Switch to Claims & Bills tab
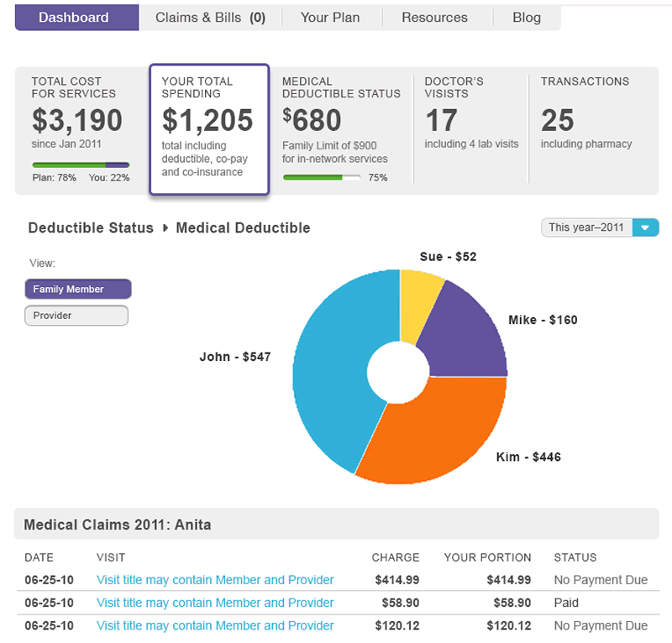 [210, 18]
